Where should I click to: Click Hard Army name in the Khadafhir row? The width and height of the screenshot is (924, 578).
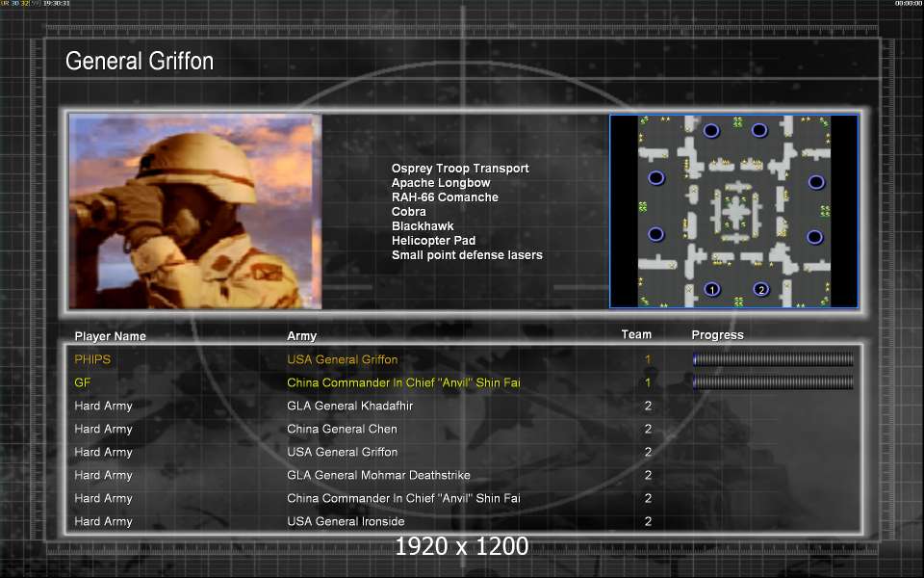click(x=103, y=406)
